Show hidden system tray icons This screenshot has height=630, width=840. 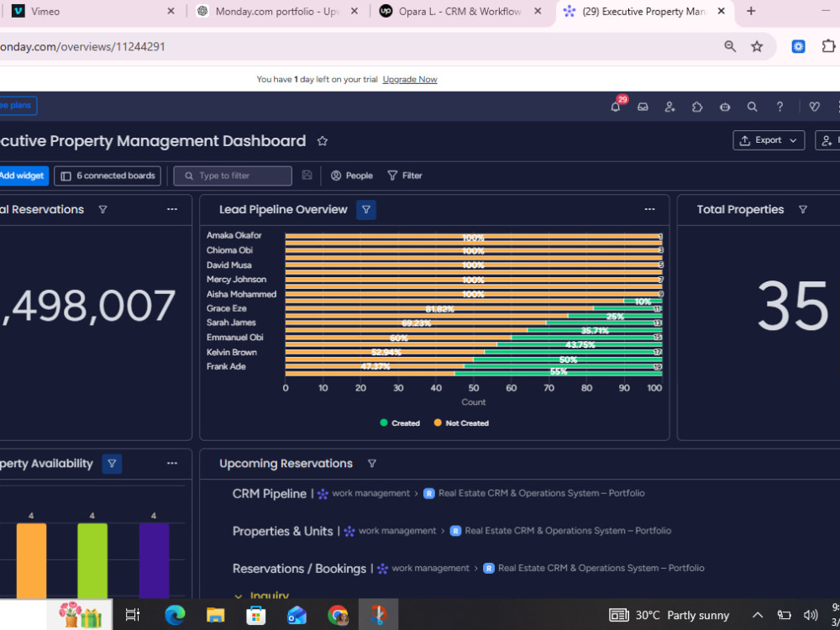[758, 615]
